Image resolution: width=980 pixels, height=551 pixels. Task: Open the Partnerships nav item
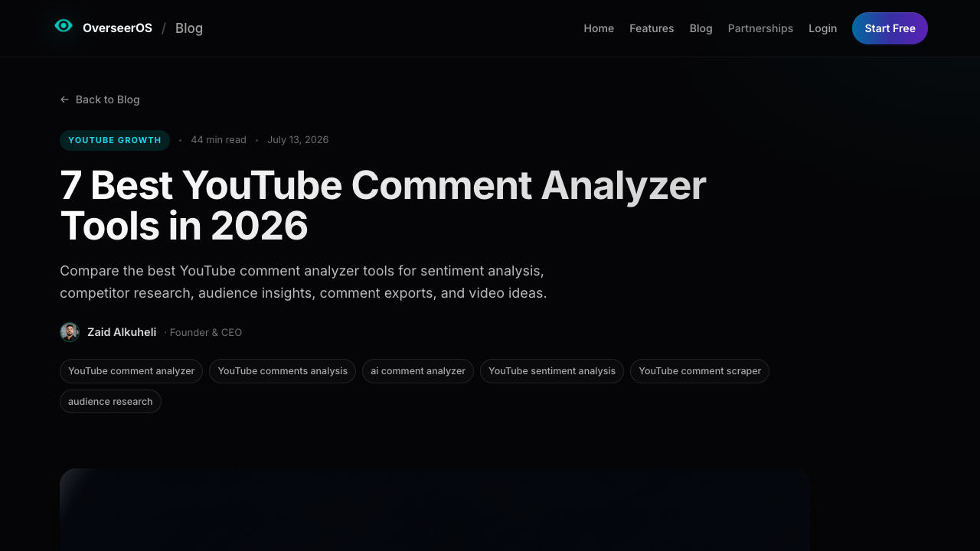pos(760,28)
